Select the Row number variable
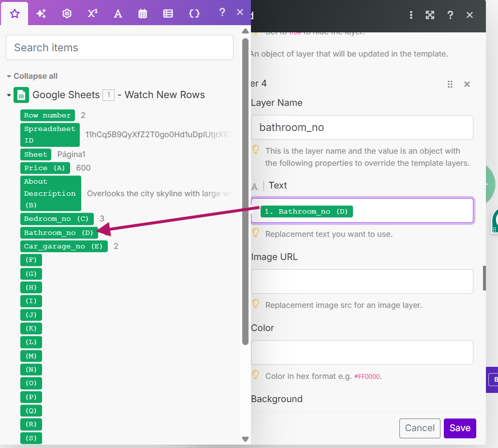 [x=48, y=115]
